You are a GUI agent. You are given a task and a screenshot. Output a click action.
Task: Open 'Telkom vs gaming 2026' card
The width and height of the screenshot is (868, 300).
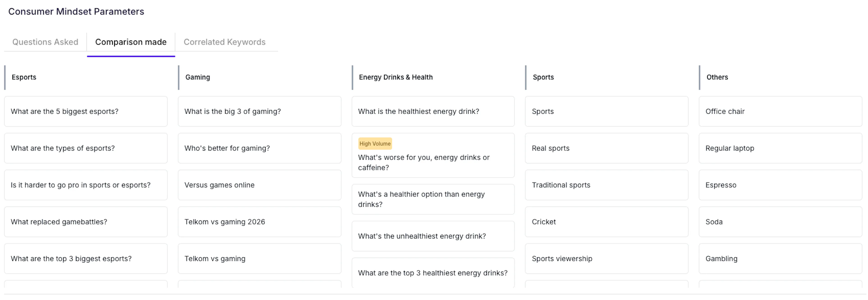click(259, 222)
